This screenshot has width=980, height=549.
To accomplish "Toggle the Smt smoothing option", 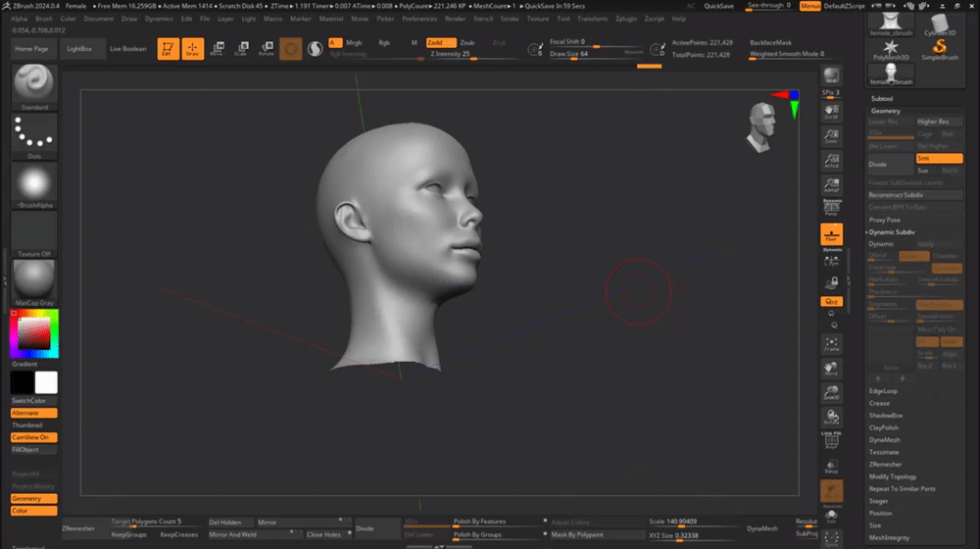I will click(939, 158).
